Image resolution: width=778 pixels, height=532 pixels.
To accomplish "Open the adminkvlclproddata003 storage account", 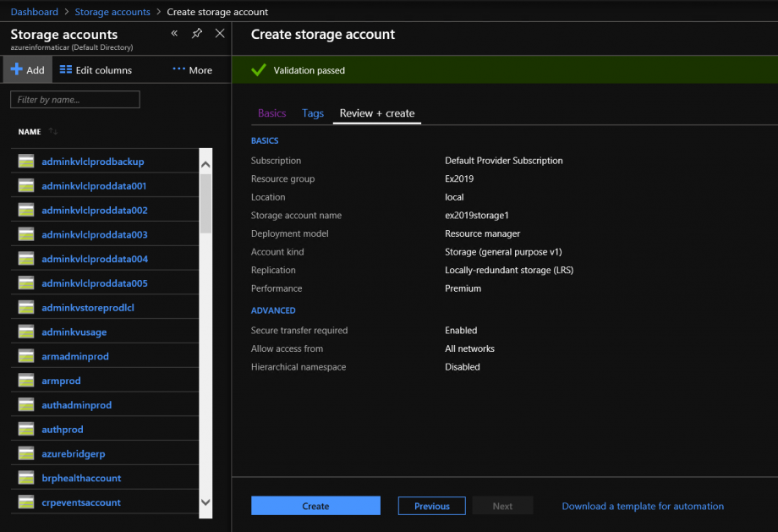I will click(x=95, y=234).
